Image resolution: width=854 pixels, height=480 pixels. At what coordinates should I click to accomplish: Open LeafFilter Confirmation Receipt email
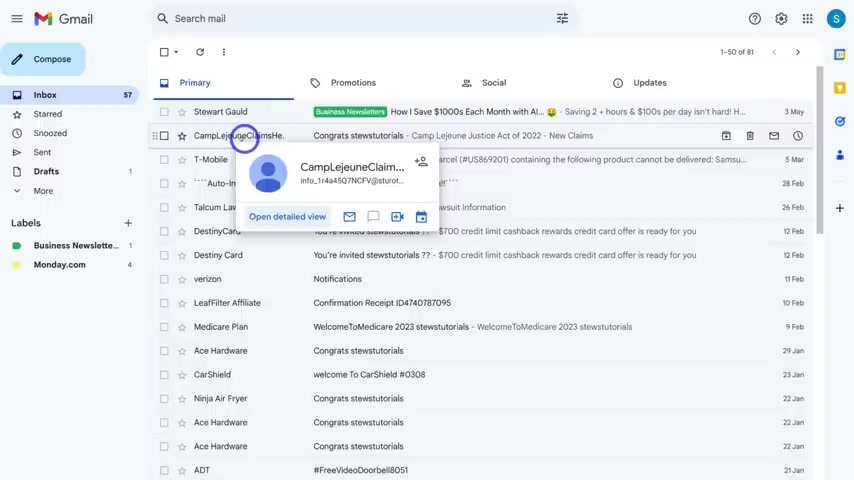point(482,303)
